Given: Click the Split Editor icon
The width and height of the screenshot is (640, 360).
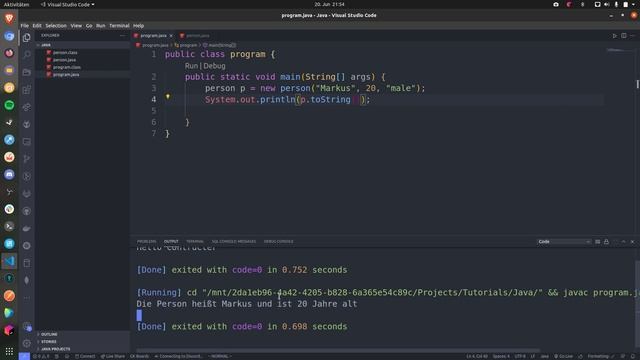Looking at the screenshot, I should coord(624,36).
